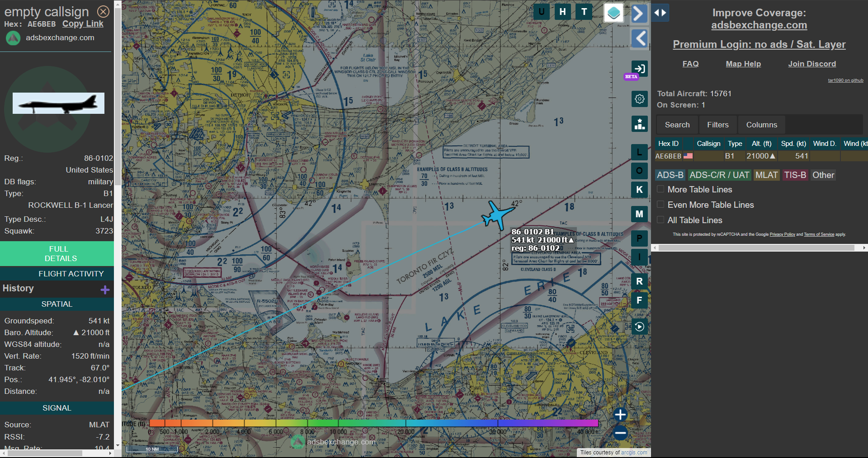The height and width of the screenshot is (458, 868).
Task: Toggle the ADS-C/R / UAT source filter
Action: 719,175
